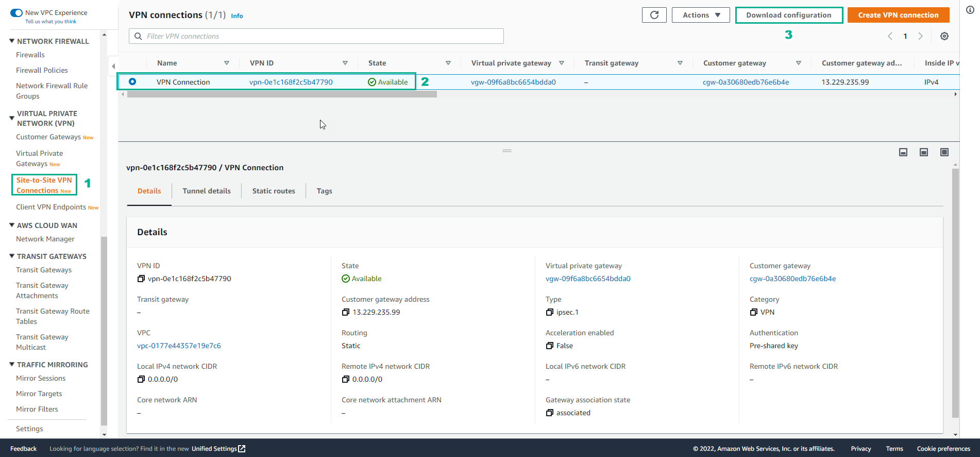
Task: Open Network Manager in sidebar
Action: coord(45,239)
